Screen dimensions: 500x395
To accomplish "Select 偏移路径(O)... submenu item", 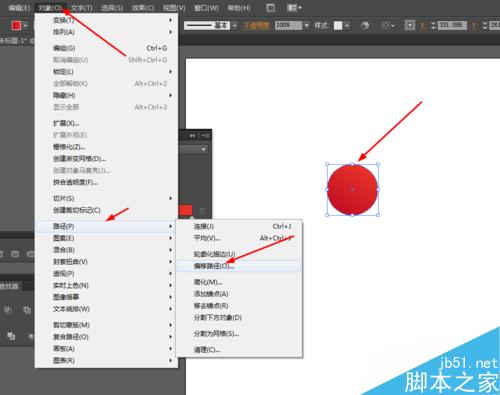I will tap(239, 266).
